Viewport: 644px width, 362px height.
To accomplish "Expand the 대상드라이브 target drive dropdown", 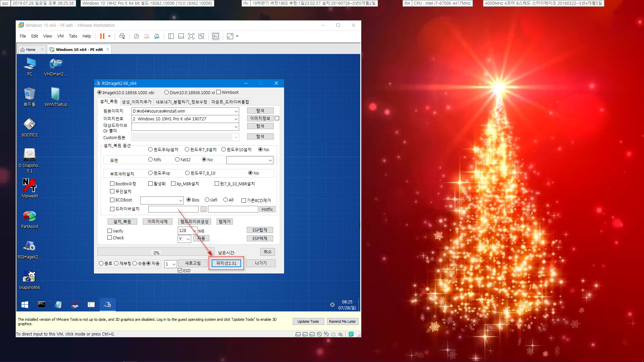I will click(x=236, y=127).
